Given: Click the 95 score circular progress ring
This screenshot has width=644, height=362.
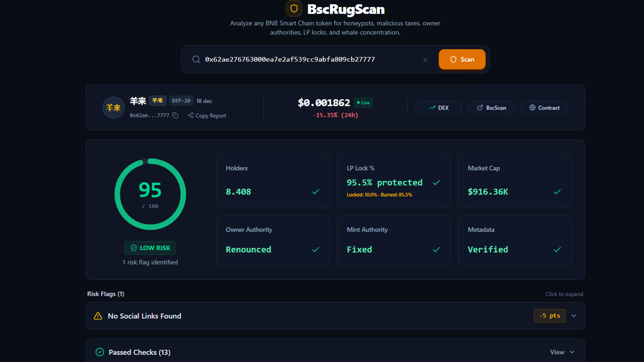Looking at the screenshot, I should (150, 194).
